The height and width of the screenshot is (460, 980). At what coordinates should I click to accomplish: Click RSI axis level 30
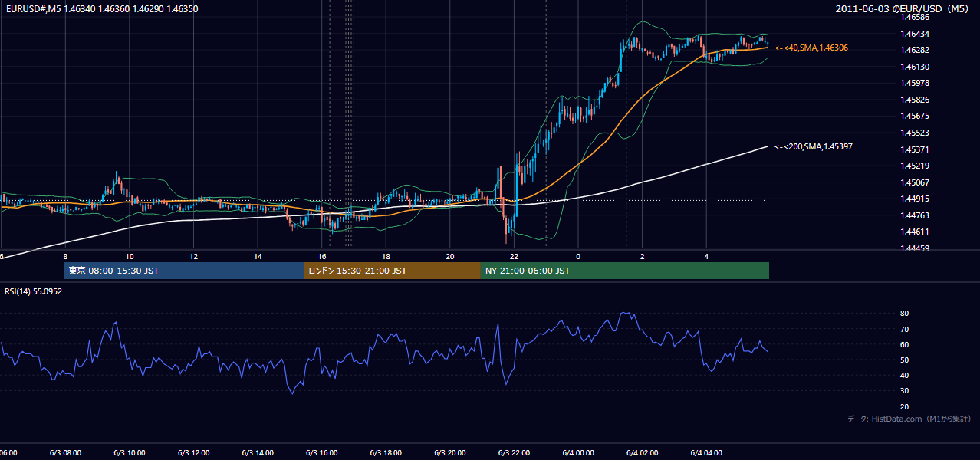pyautogui.click(x=905, y=391)
